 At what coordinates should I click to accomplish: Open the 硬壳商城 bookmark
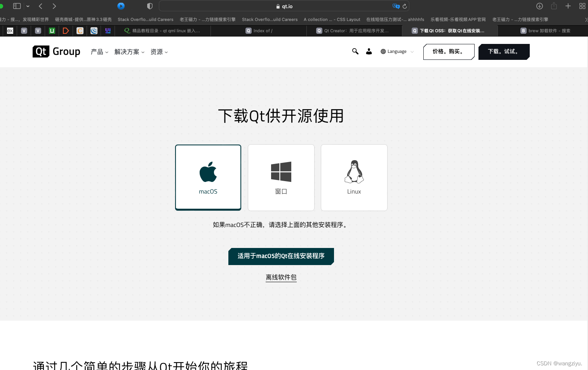84,19
